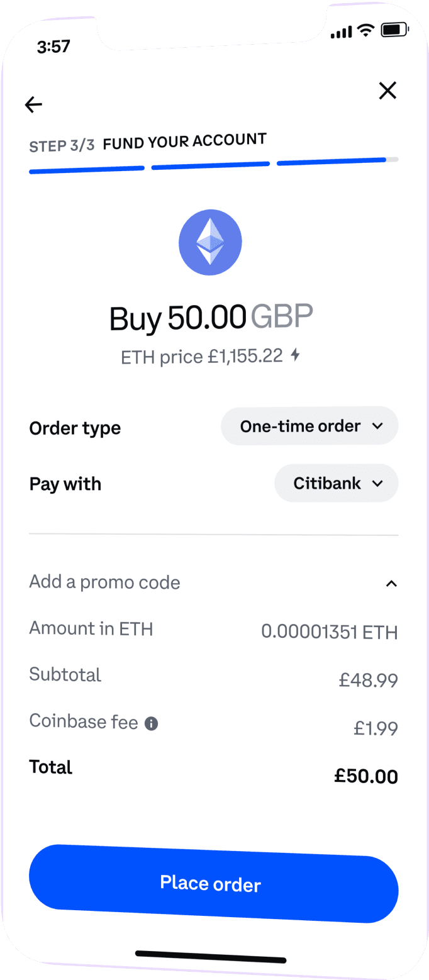Tap the ETH price £1,155.22 text
This screenshot has height=980, width=429.
pos(202,357)
